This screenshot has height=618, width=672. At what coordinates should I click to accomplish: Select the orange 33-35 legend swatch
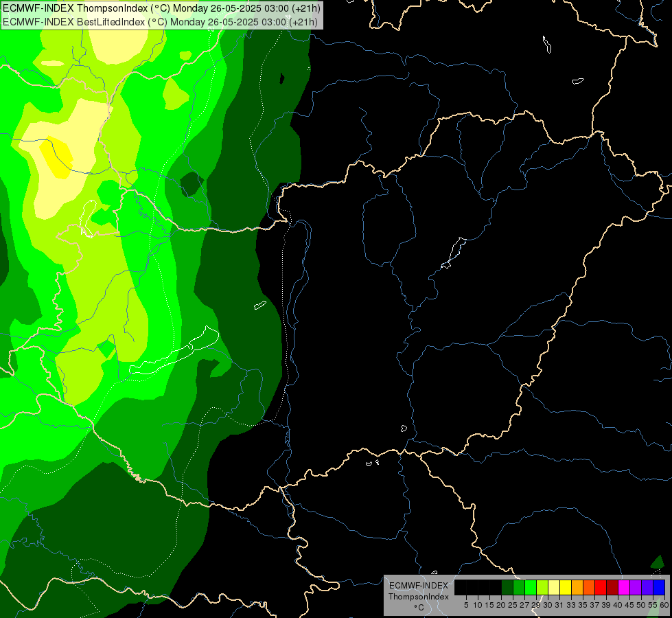tap(577, 587)
